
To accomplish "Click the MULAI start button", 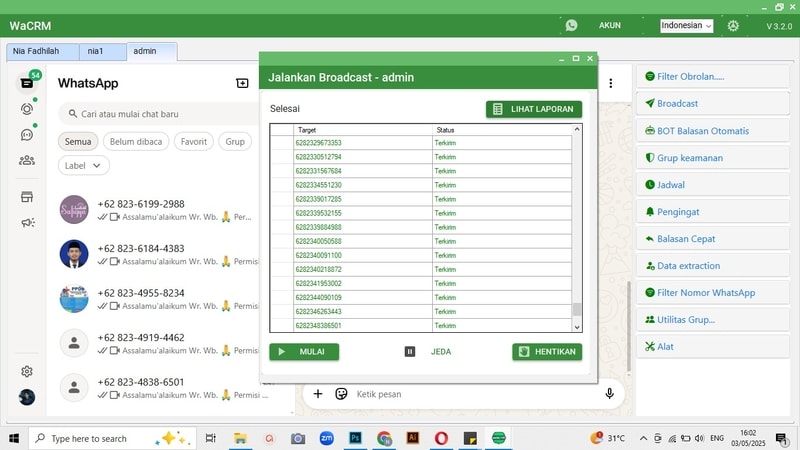I will [304, 352].
